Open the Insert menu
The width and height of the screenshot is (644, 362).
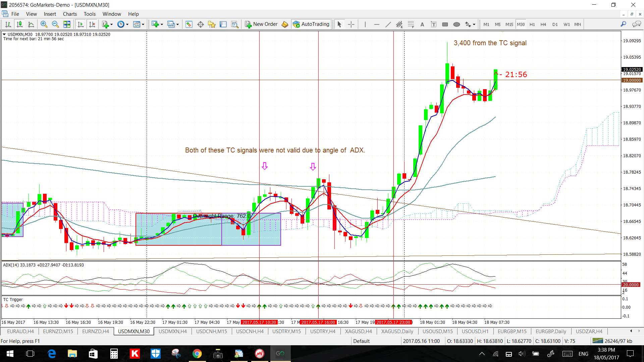click(50, 14)
